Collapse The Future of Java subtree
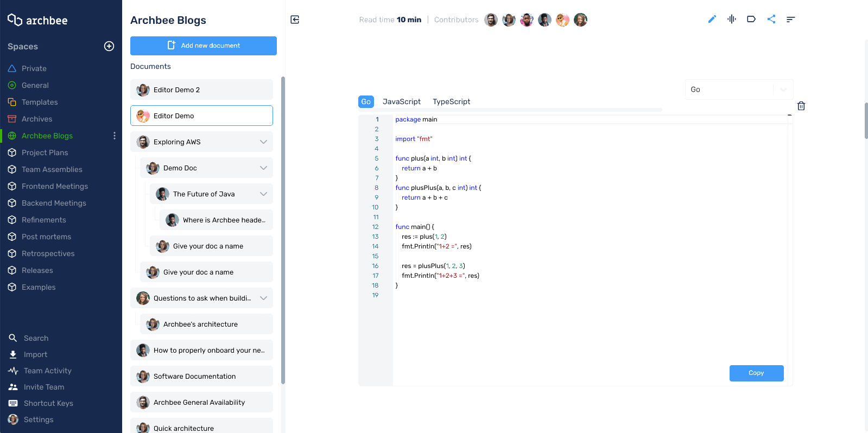 tap(263, 194)
